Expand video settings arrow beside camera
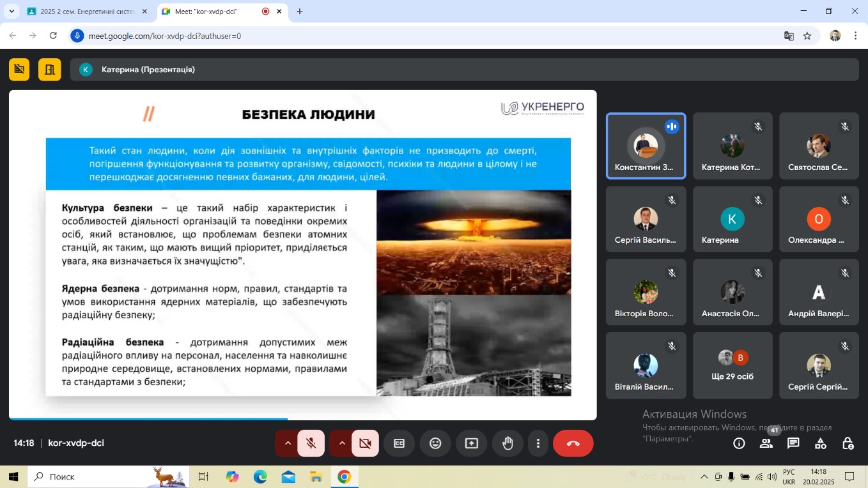Image resolution: width=868 pixels, height=488 pixels. pyautogui.click(x=341, y=443)
